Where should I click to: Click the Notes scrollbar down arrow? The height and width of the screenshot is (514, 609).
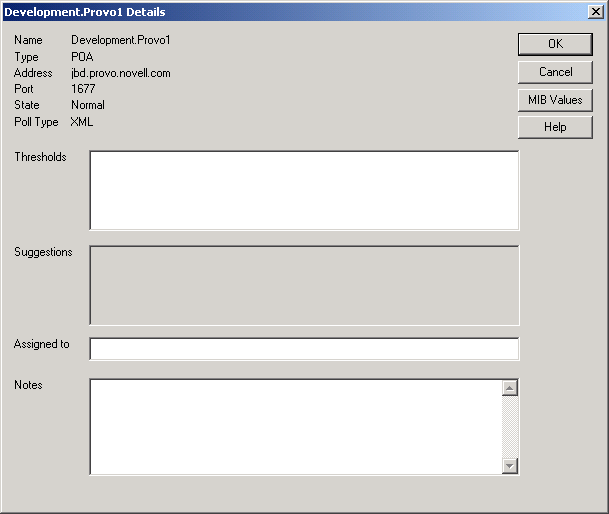coord(510,465)
